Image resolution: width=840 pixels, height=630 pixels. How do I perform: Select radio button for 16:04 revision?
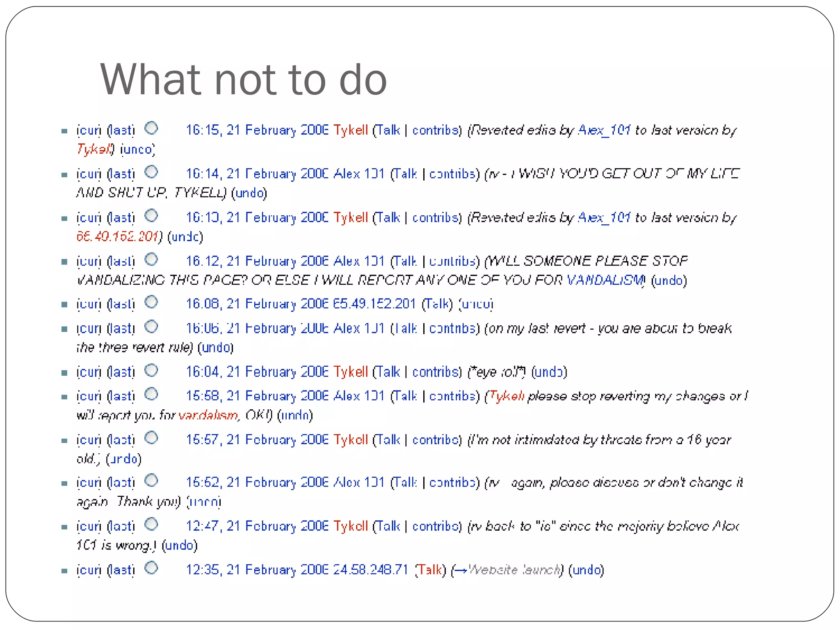151,370
